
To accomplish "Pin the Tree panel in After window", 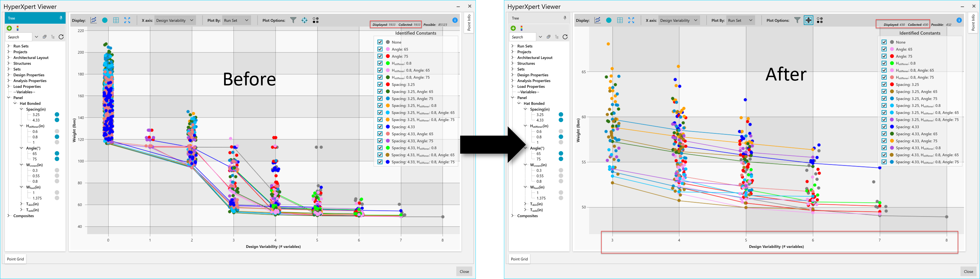I will (565, 18).
